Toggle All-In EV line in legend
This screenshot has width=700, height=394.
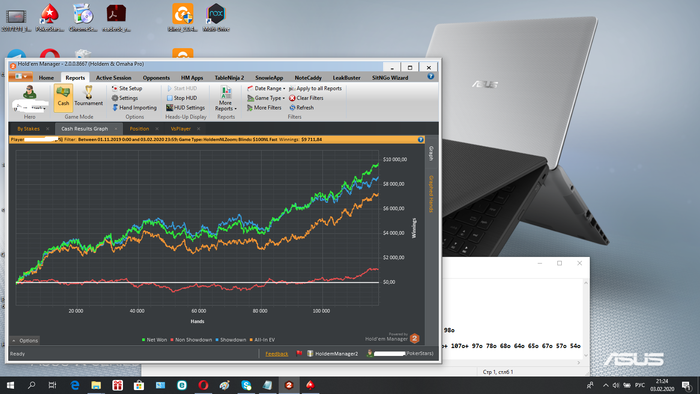pyautogui.click(x=262, y=340)
